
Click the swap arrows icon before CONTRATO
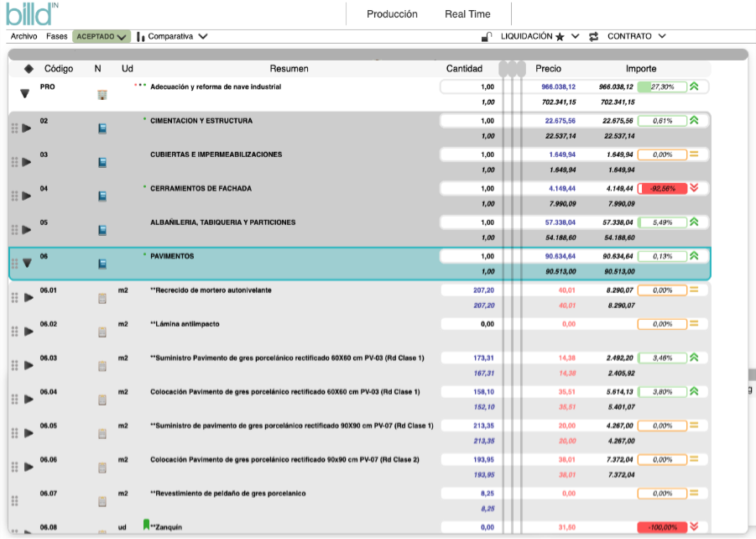593,37
